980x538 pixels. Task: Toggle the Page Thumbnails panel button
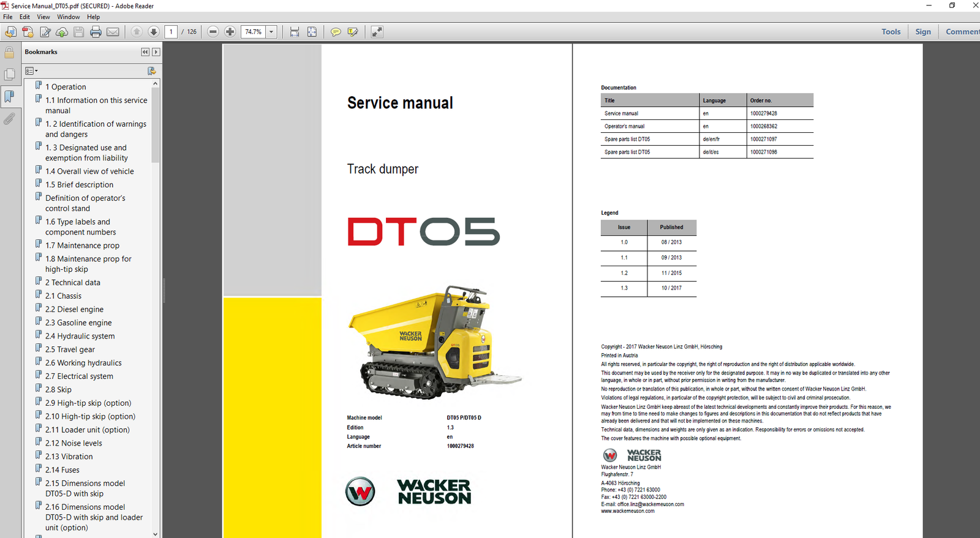(9, 74)
